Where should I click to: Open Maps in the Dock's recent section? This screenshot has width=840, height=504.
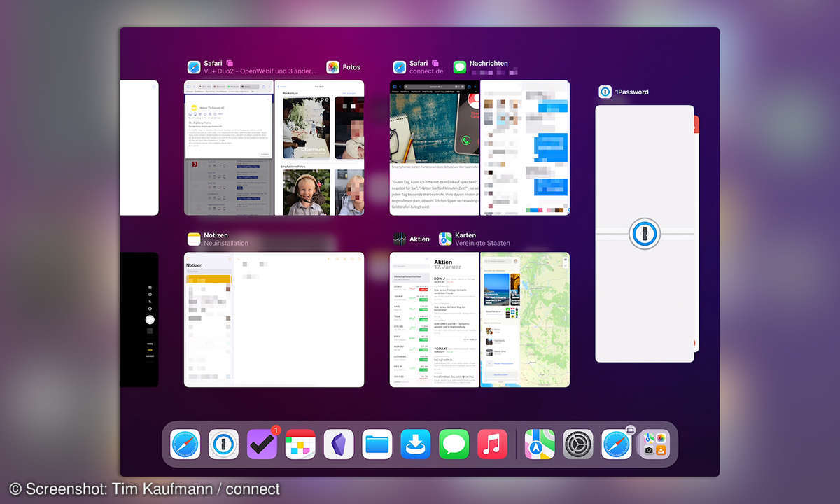[x=540, y=444]
